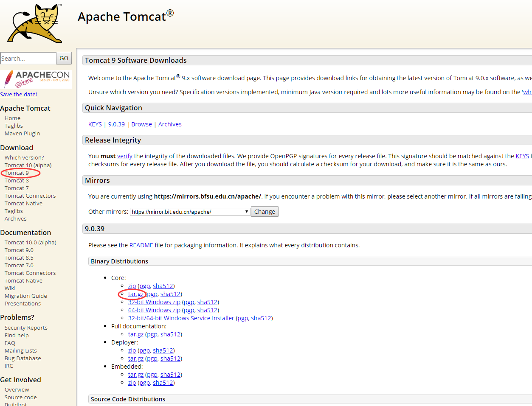Click the GO search button

click(64, 58)
